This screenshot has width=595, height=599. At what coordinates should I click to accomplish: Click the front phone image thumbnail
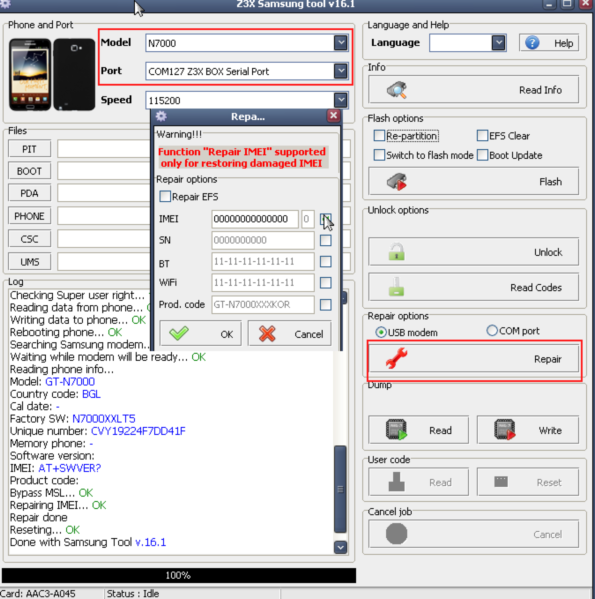pos(30,74)
